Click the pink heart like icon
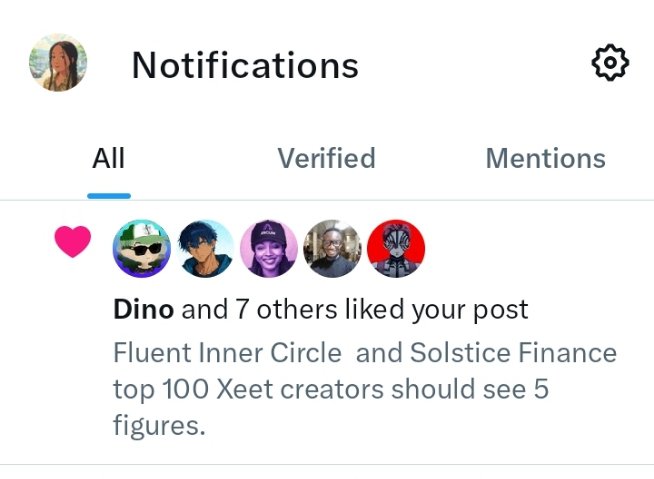 73,242
